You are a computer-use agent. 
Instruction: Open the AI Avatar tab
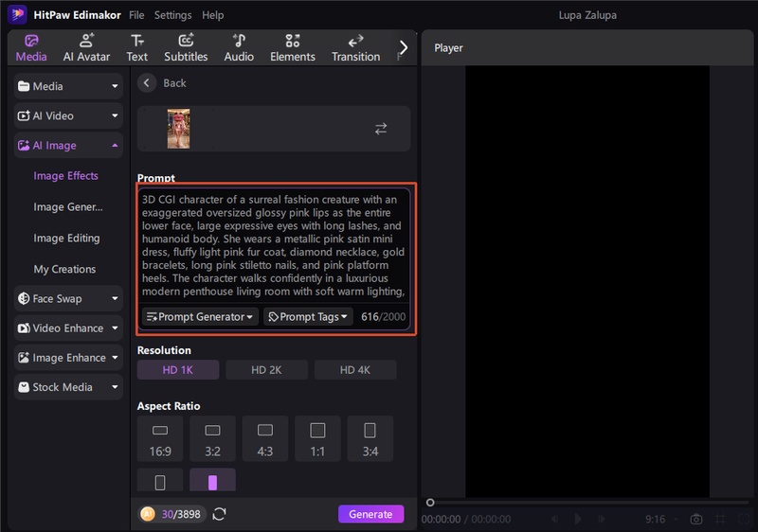click(x=86, y=47)
